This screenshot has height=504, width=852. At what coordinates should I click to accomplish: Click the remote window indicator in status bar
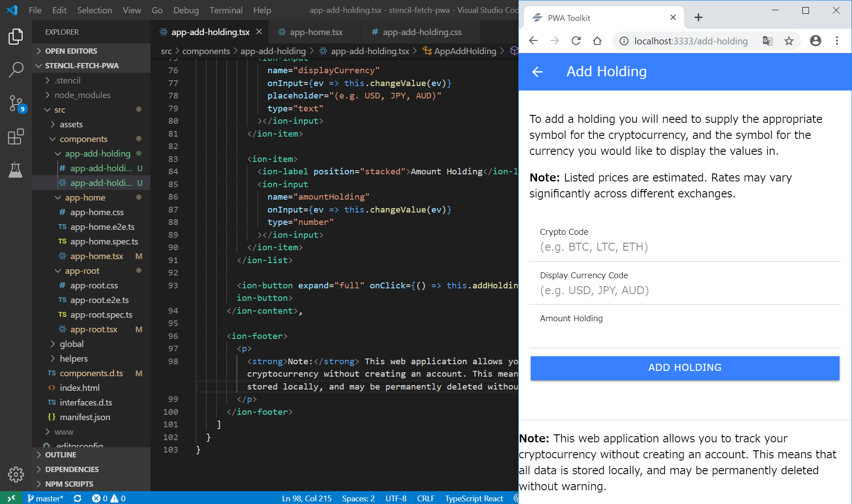point(11,498)
